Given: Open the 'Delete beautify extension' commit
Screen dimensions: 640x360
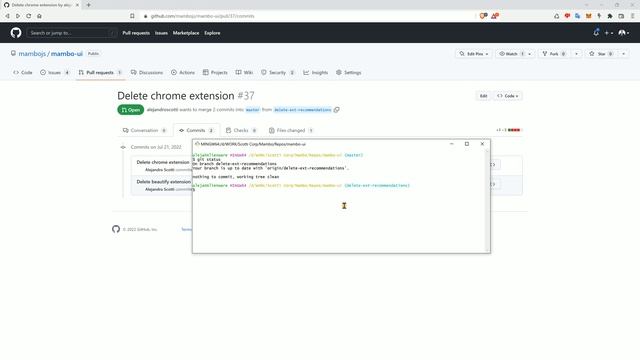Looking at the screenshot, I should point(163,182).
